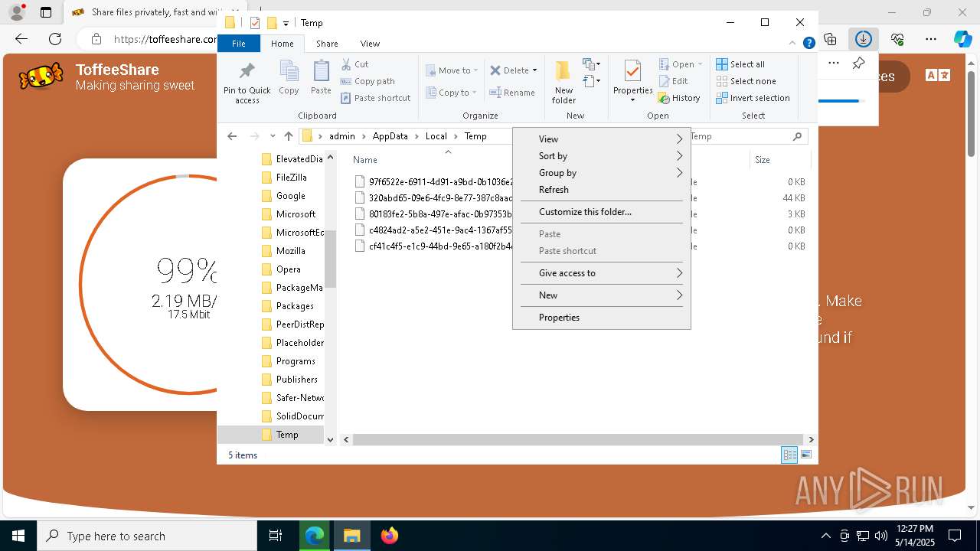Select the Opera folder in tree
Viewport: 980px width, 551px height.
click(289, 269)
